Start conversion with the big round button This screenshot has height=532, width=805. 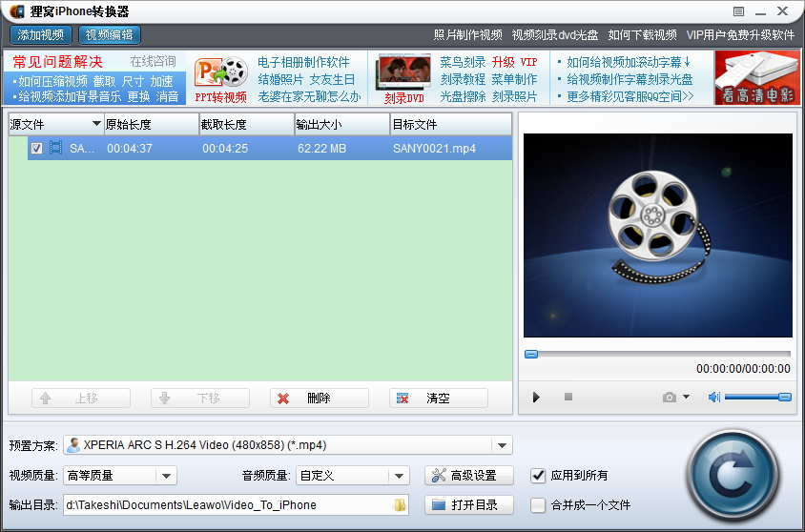pos(733,476)
